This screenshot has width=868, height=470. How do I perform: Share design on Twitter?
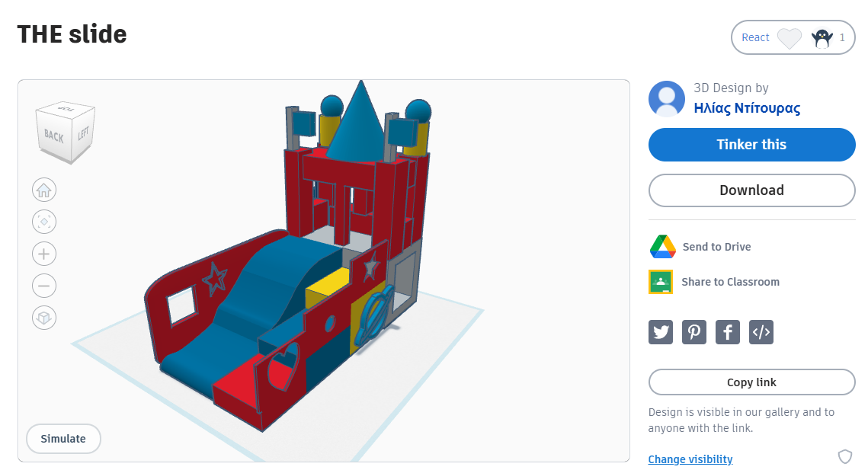[661, 332]
